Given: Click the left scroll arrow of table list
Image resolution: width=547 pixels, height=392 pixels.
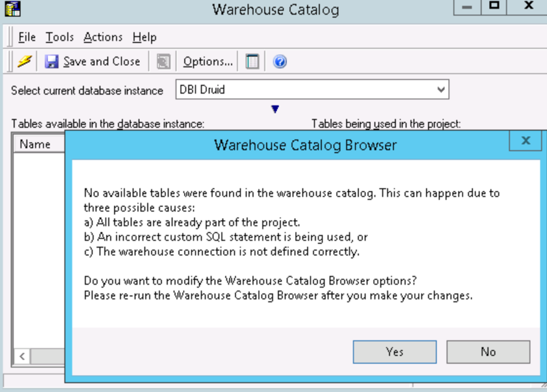Looking at the screenshot, I should [x=22, y=356].
